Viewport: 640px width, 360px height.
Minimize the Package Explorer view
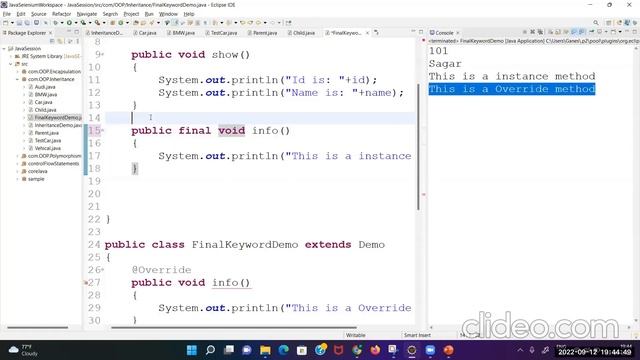[x=69, y=31]
